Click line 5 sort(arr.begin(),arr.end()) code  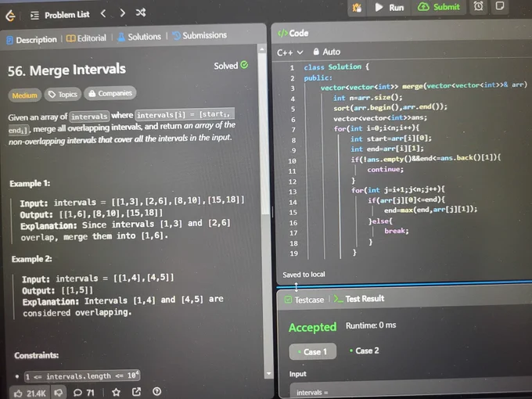390,107
